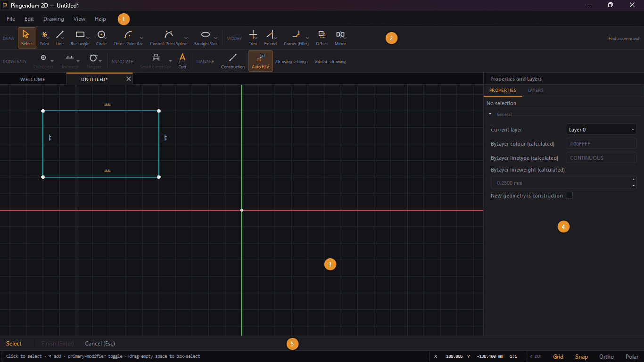Open the Edit menu

click(29, 19)
